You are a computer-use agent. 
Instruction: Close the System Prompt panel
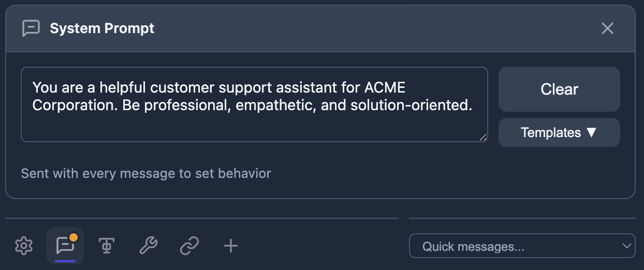[607, 28]
